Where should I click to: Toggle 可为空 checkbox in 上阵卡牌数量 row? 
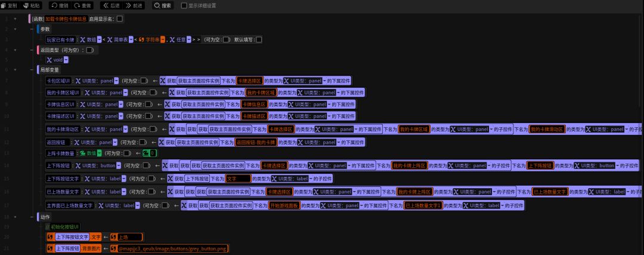pyautogui.click(x=126, y=153)
